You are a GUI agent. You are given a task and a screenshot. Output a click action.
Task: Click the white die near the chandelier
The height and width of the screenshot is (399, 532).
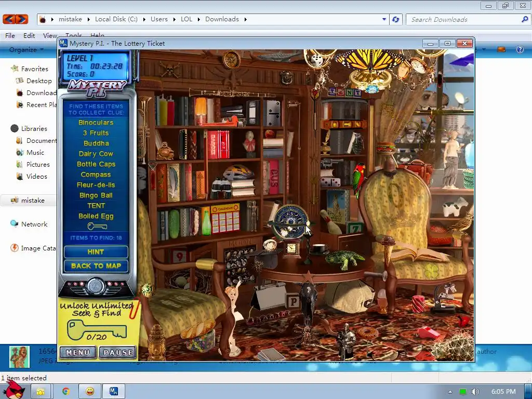tap(317, 61)
